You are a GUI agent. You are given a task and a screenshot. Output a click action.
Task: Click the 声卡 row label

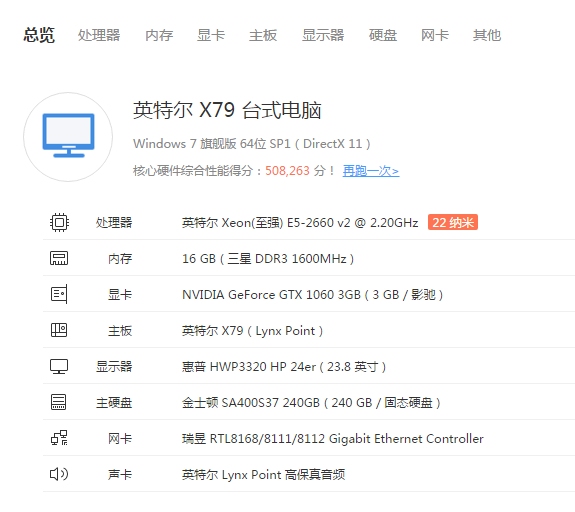pos(120,475)
